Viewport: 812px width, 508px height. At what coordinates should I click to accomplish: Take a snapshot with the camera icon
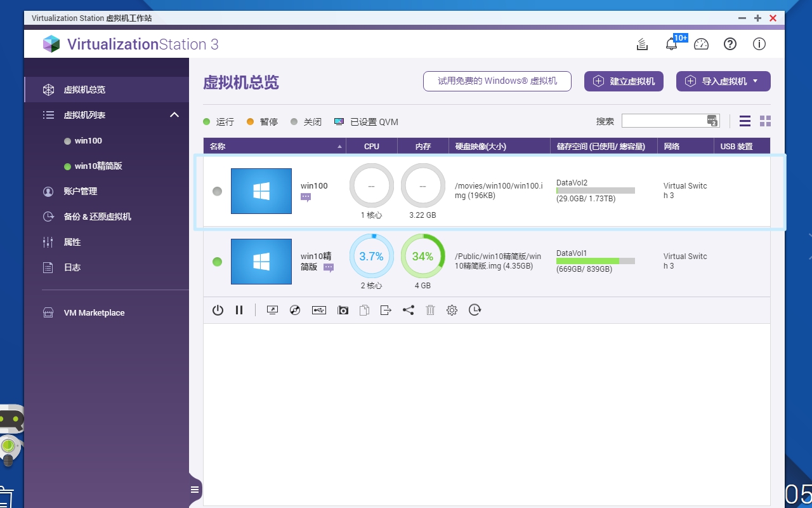(x=343, y=310)
